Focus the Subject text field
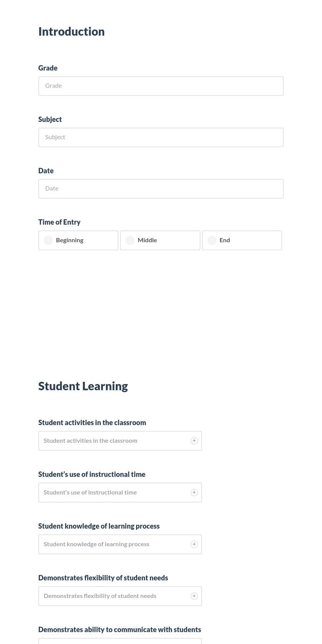 coord(161,137)
